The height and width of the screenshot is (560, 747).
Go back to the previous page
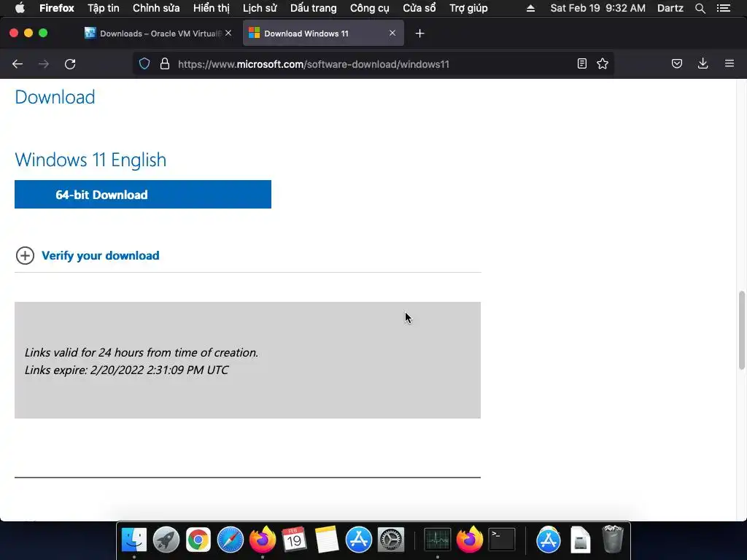18,64
